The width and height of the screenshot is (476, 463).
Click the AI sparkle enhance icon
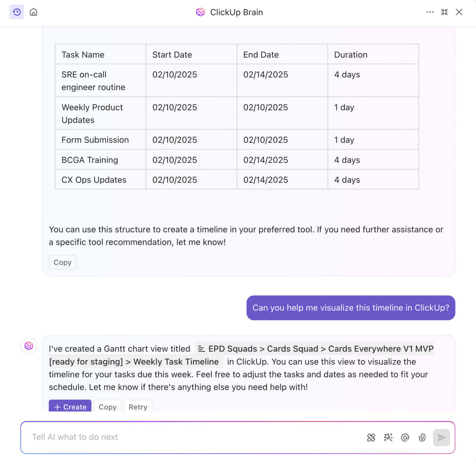click(x=388, y=437)
